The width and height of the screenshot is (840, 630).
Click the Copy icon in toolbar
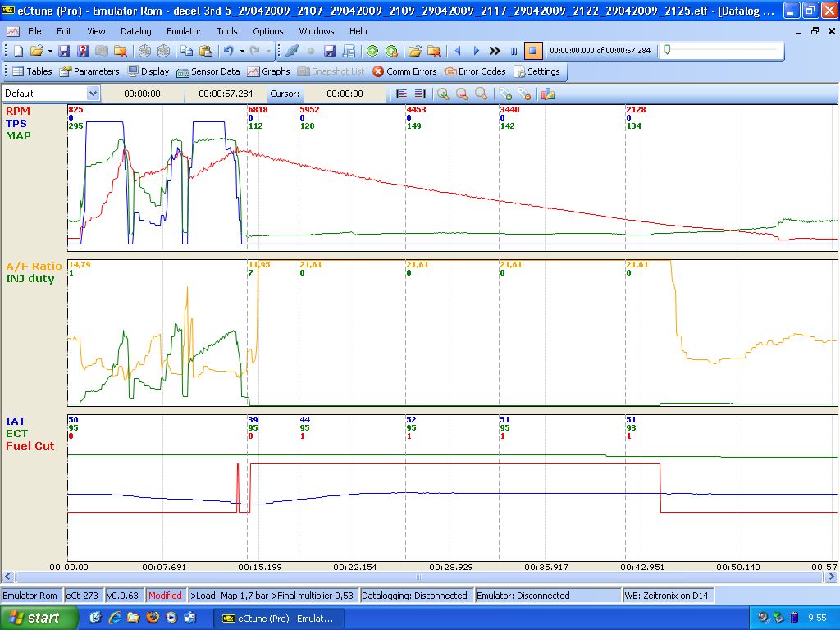pyautogui.click(x=186, y=51)
